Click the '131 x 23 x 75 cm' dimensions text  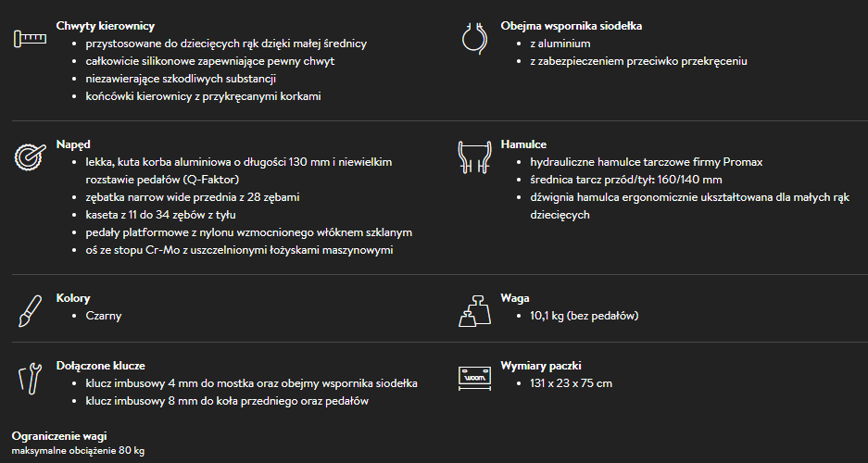(571, 383)
